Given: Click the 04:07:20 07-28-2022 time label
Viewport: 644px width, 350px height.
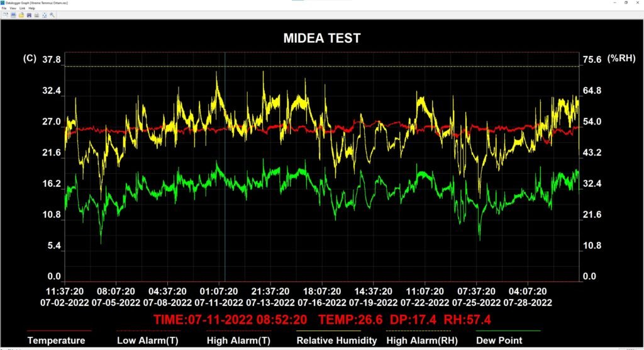Looking at the screenshot, I should click(x=528, y=297).
